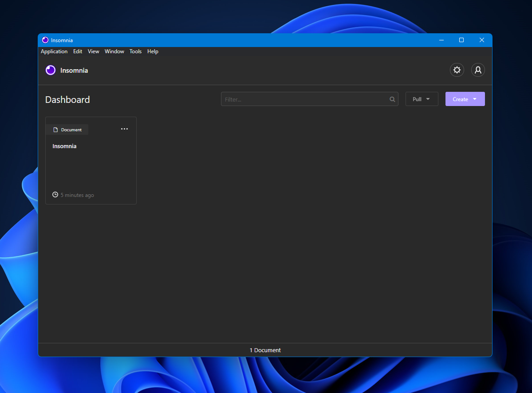The image size is (532, 393).
Task: Open the Edit menu
Action: tap(78, 51)
